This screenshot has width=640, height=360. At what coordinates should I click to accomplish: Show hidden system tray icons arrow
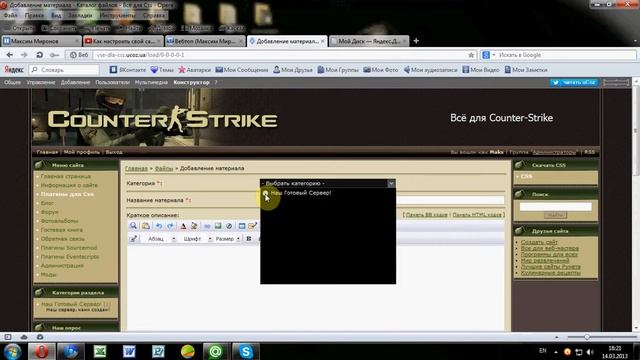(x=556, y=351)
